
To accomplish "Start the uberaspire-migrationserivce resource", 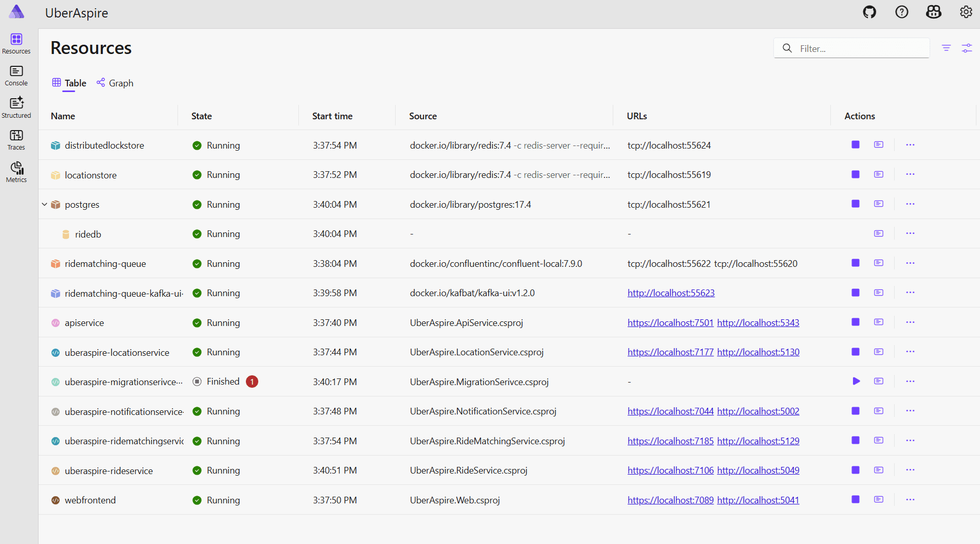I will (x=856, y=382).
